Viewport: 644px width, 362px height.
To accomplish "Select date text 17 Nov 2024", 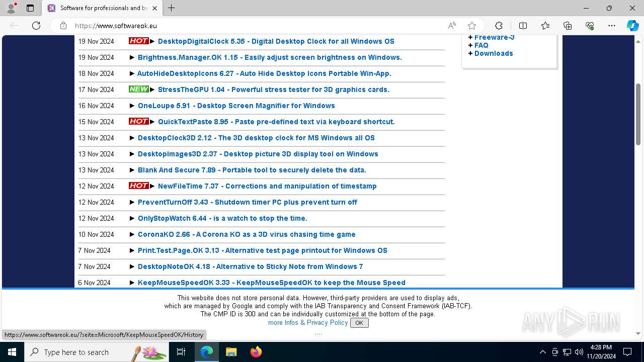I will point(96,89).
